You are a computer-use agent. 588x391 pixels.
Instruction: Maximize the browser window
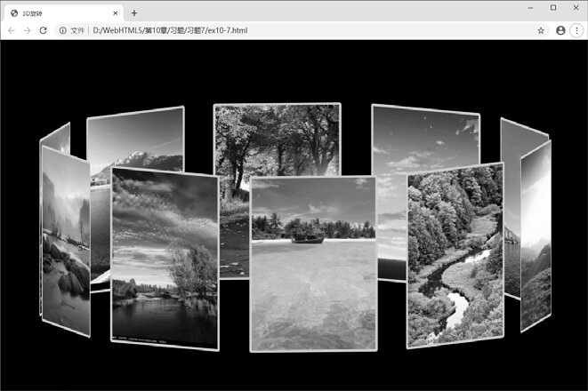[553, 8]
